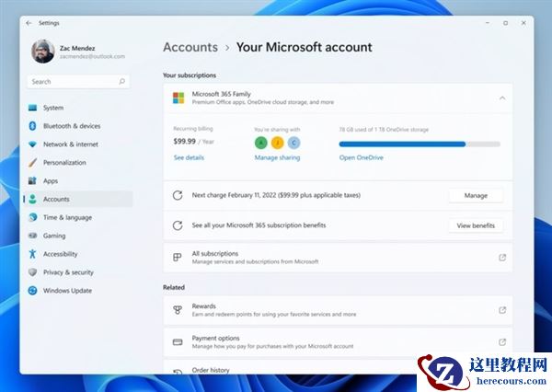Open Zac Mendez profile picture
The image size is (552, 392).
point(43,52)
